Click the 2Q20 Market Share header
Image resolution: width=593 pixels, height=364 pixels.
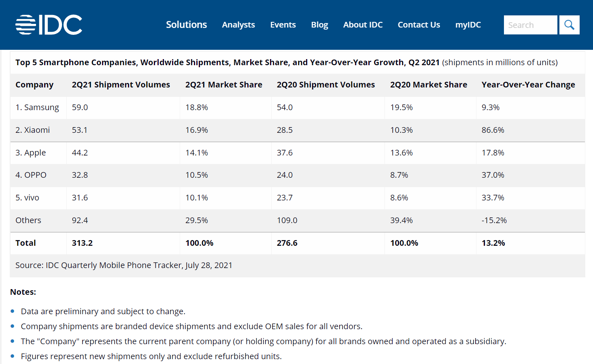click(x=429, y=85)
